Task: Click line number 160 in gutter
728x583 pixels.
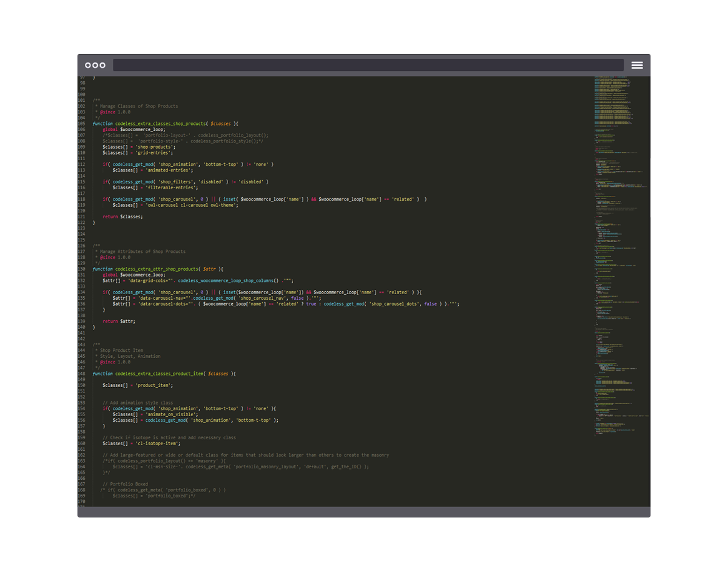Action: pos(82,443)
